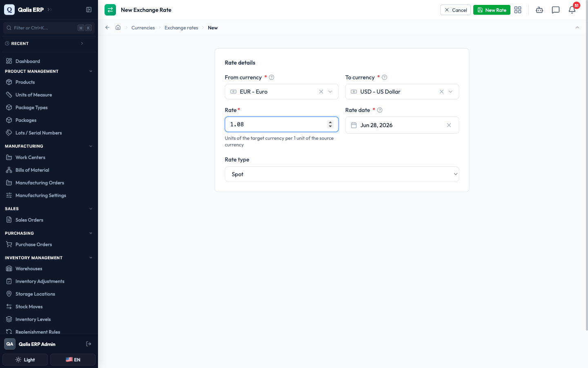Open the AI assistant robot icon

pos(539,10)
